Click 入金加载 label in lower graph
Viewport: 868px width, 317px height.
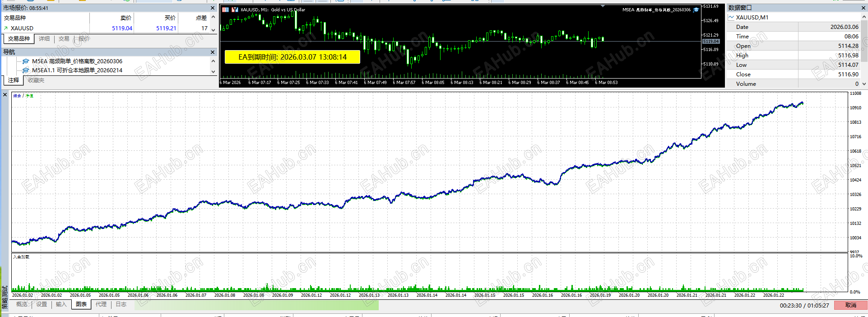tap(21, 257)
